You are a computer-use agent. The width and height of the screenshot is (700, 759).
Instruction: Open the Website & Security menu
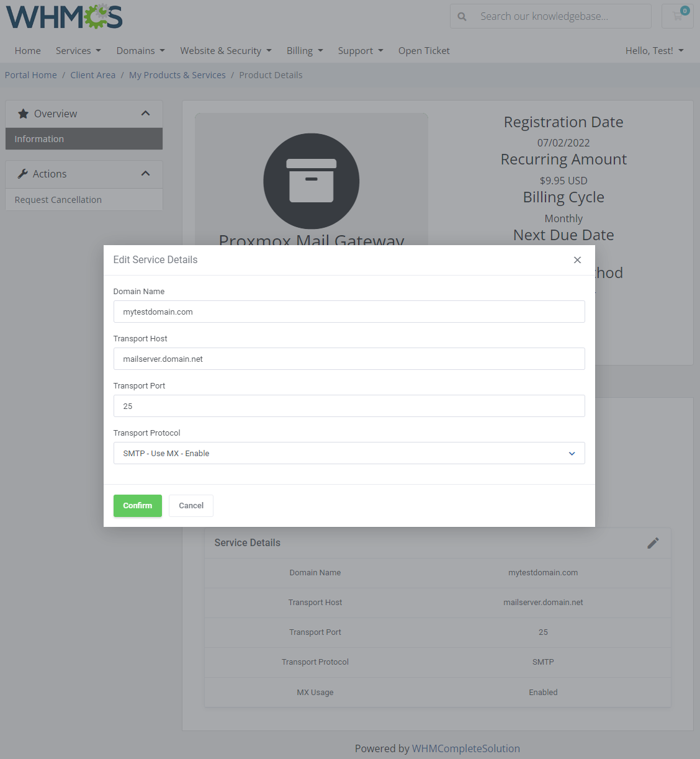[x=226, y=51]
